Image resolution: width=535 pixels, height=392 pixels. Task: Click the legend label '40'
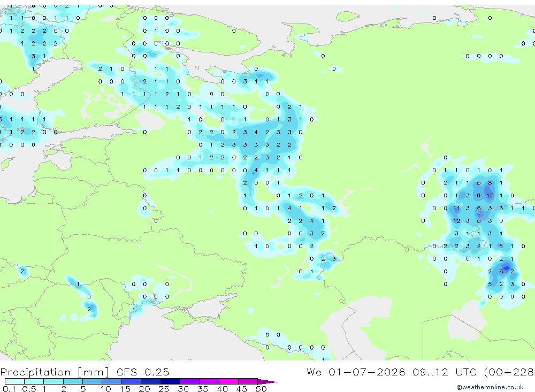(x=222, y=389)
